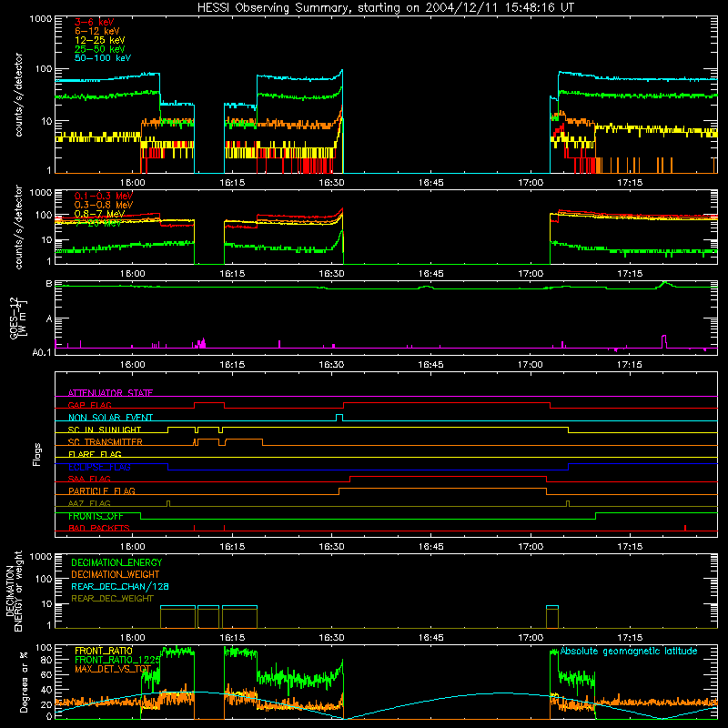
Task: Click the REAR_DEC_CHAN/128 legend label
Action: click(120, 586)
